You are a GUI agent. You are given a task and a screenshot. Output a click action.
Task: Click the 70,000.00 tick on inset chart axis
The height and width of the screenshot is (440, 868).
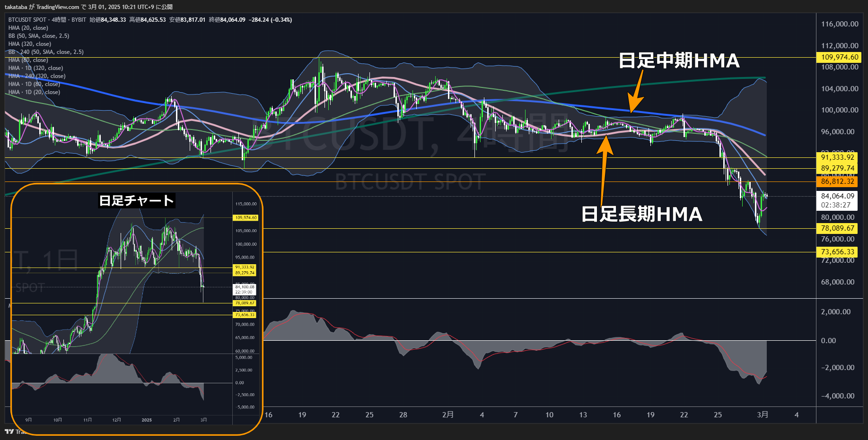click(x=245, y=325)
